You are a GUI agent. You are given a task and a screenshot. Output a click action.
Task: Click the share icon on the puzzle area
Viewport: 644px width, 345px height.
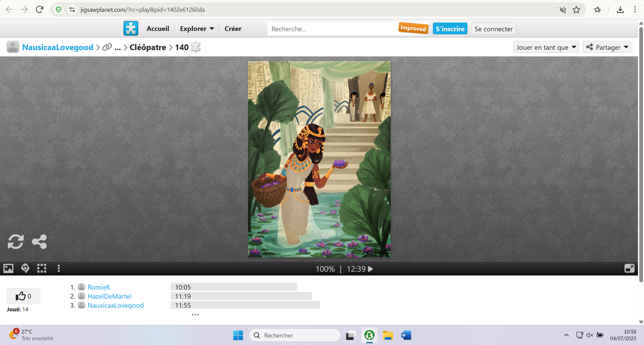point(39,242)
